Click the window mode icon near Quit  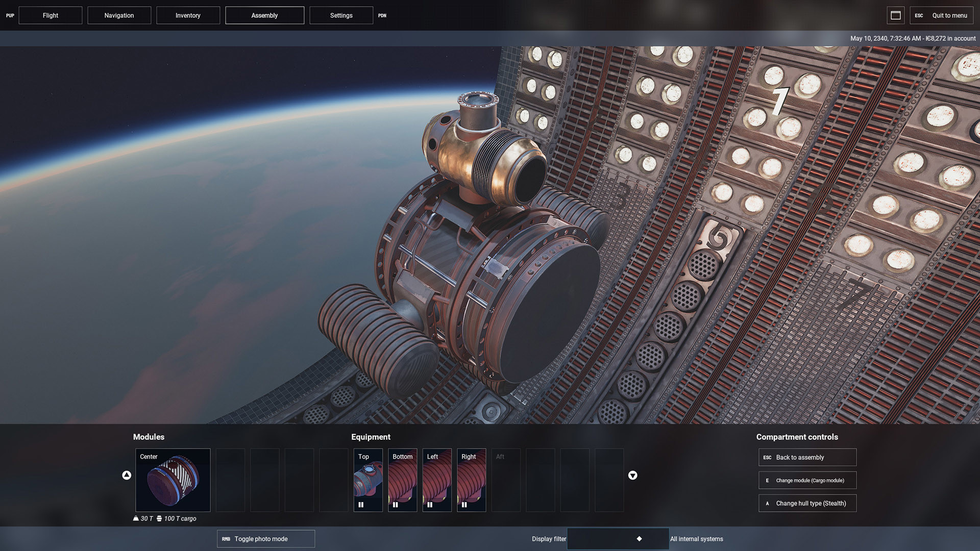tap(895, 15)
